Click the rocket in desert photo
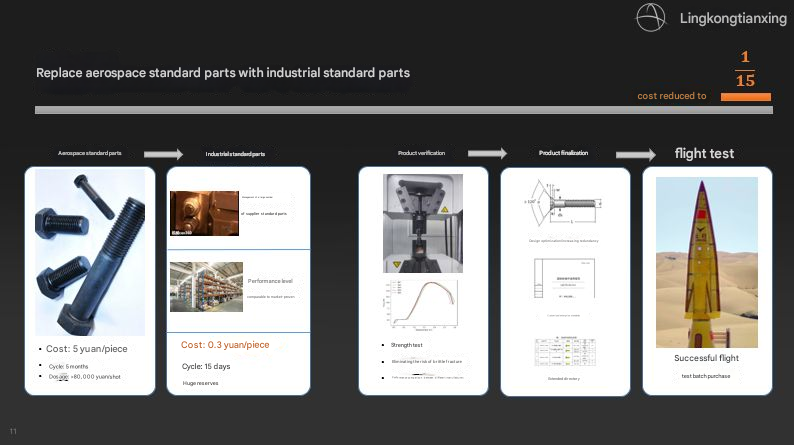Viewport: 794px width, 445px height. 706,262
